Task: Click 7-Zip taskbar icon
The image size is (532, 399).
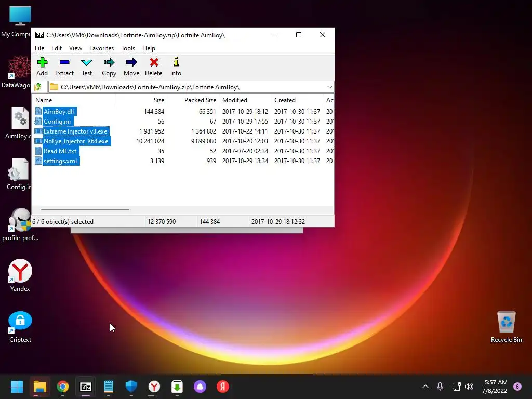Action: click(86, 387)
